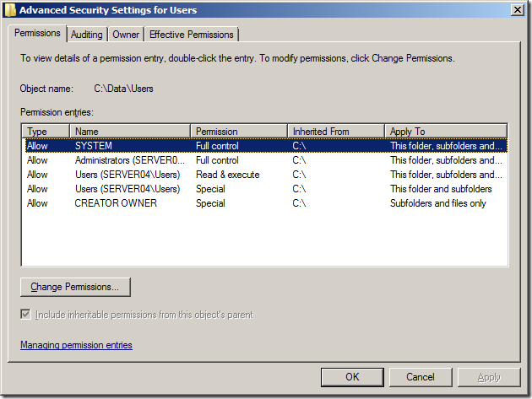This screenshot has height=399, width=532.
Task: Click the Apply button
Action: pyautogui.click(x=489, y=377)
